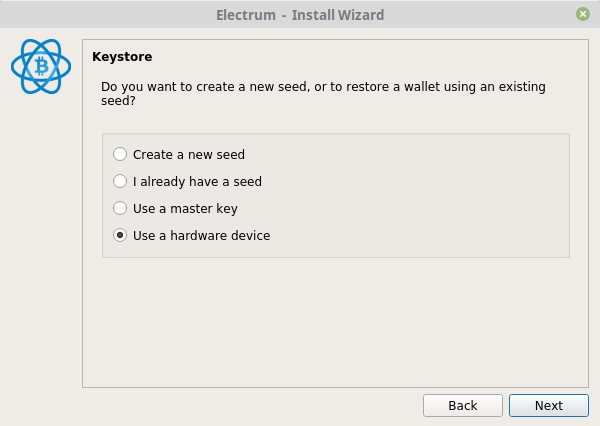The height and width of the screenshot is (426, 600).
Task: Click empty space inside the options group box
Action: click(421, 195)
